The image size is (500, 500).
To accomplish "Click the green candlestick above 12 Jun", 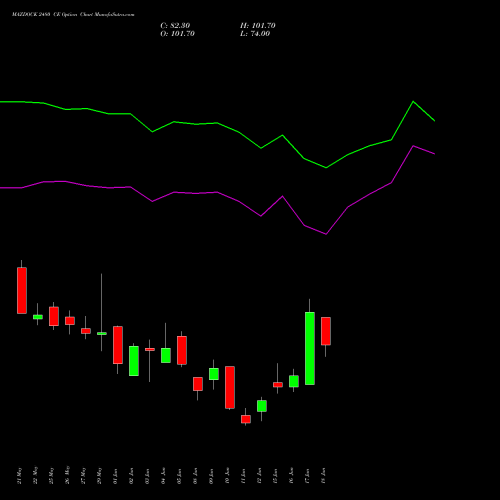I will pos(262,406).
